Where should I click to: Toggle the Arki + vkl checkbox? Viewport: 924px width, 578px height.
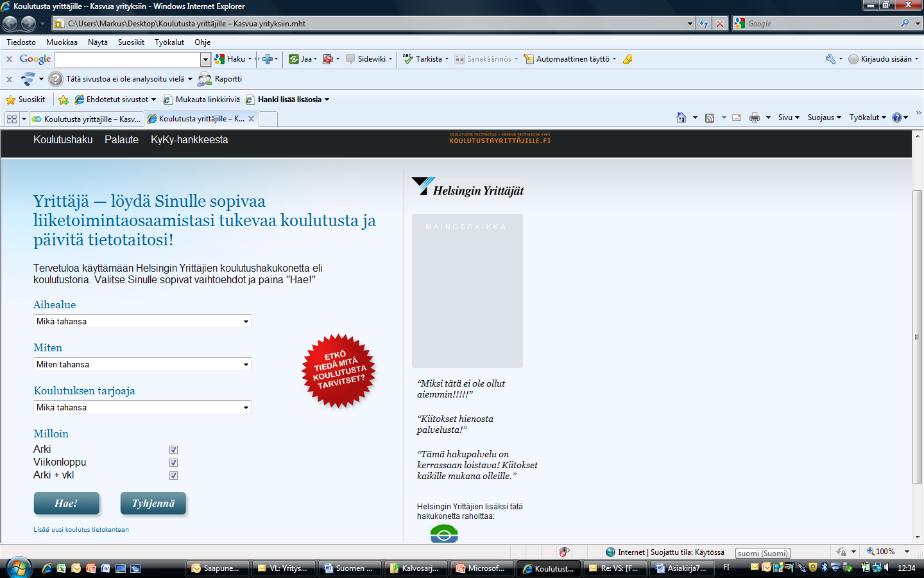click(173, 475)
